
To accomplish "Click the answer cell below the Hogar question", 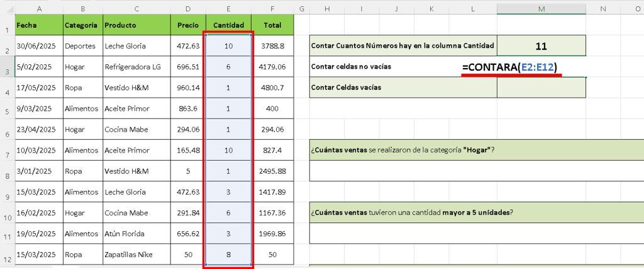I will coord(476,171).
